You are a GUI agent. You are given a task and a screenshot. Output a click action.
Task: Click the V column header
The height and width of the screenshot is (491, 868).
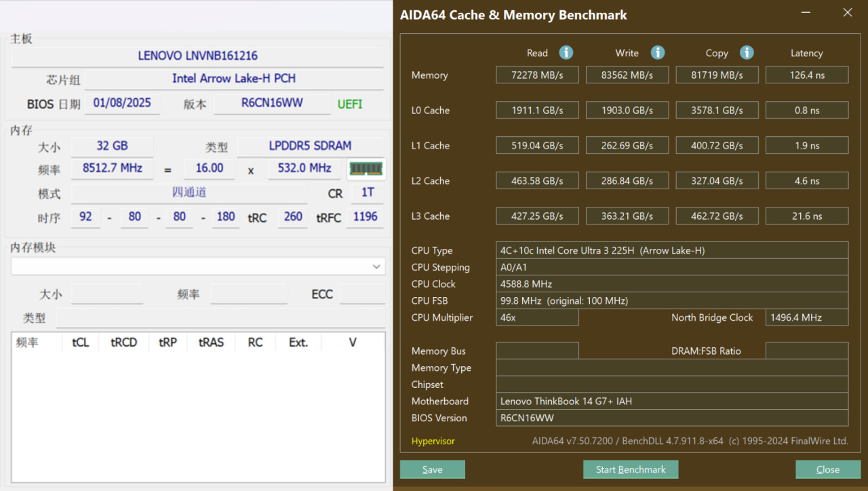coord(353,342)
